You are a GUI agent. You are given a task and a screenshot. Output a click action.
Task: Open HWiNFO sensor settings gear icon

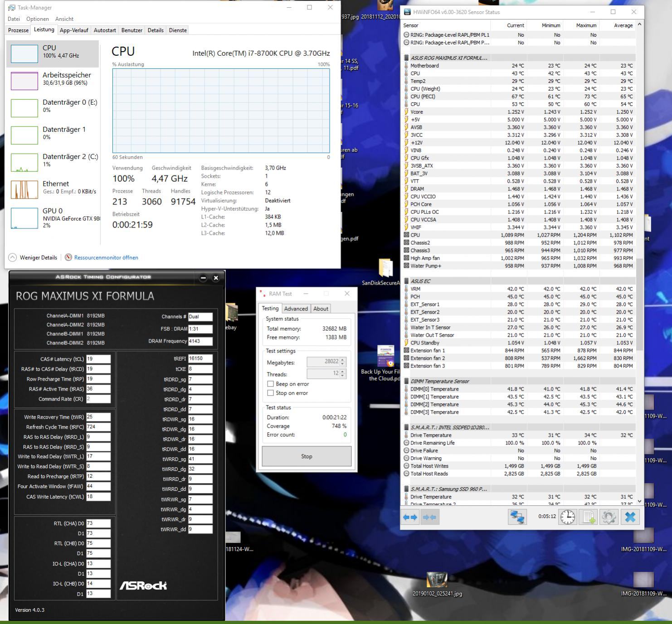click(x=609, y=517)
